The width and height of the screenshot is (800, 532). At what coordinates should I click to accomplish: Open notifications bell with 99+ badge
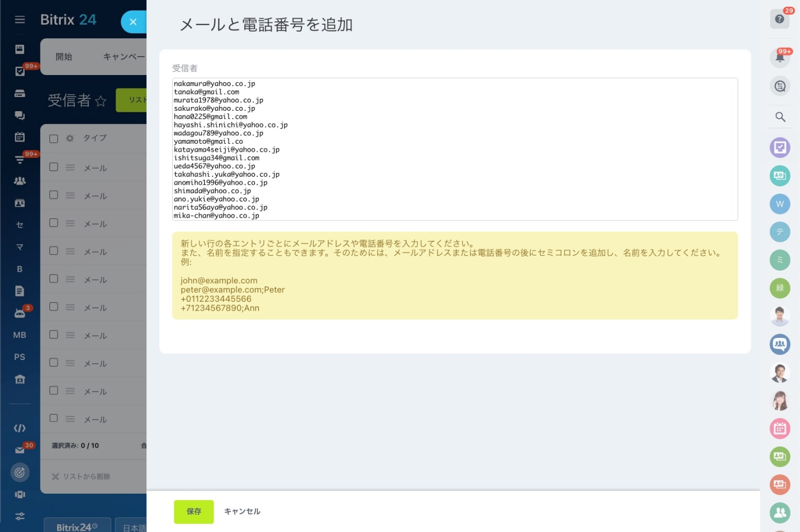tap(780, 57)
